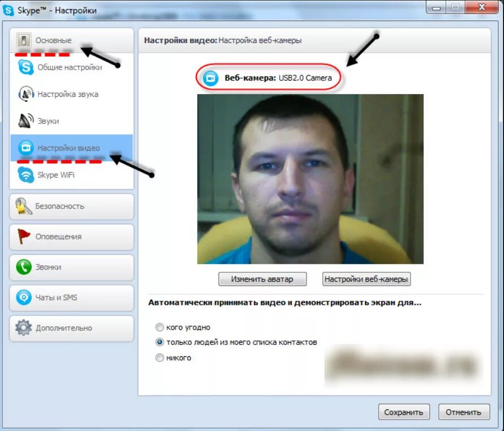This screenshot has width=504, height=431.
Task: Click the camera icon for Настройки видео
Action: (25, 148)
